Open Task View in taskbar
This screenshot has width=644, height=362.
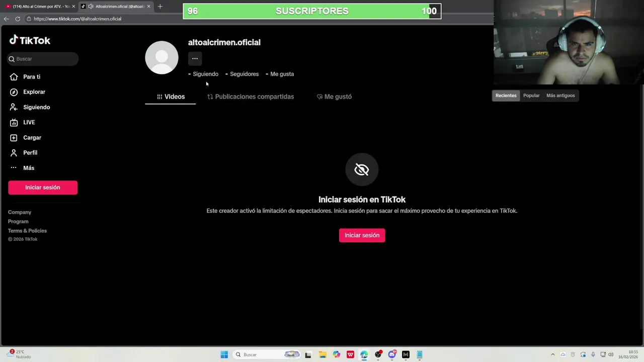[308, 354]
